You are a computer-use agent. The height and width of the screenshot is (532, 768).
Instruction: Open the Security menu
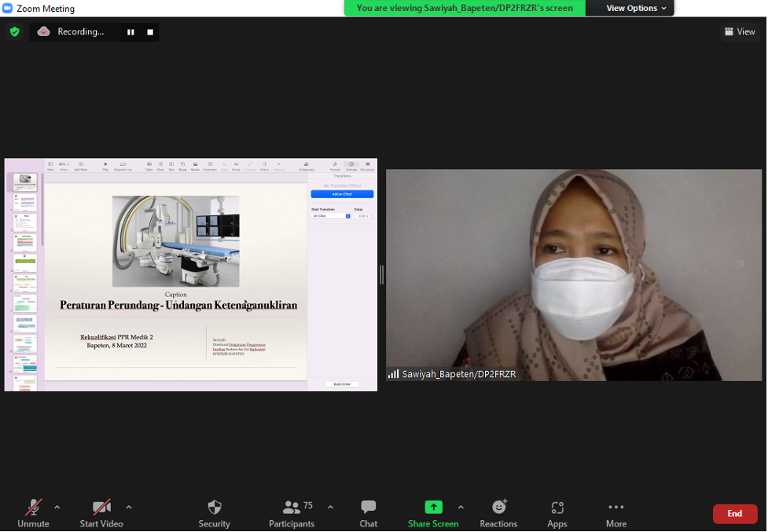[x=214, y=513]
